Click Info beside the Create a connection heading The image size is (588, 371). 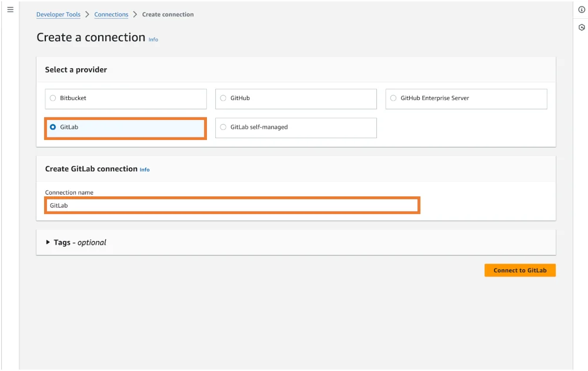(x=153, y=39)
